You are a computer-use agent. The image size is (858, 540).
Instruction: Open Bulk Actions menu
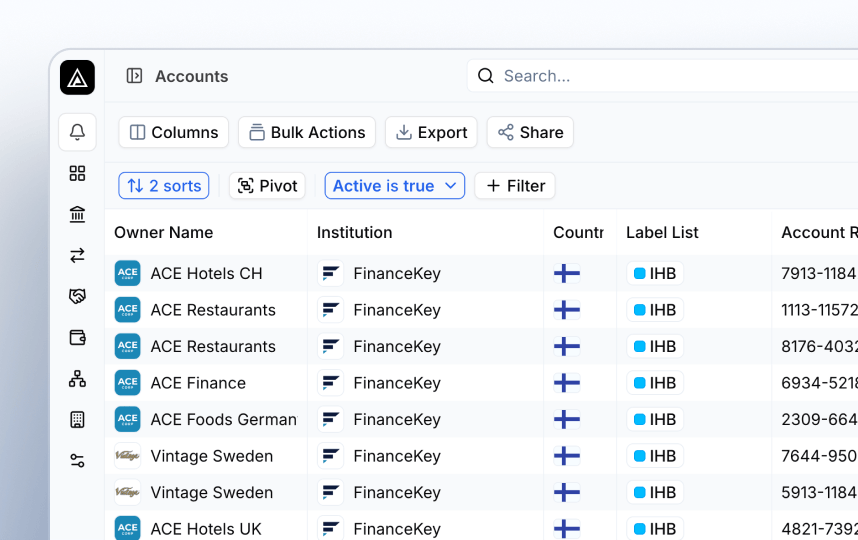[x=307, y=132]
